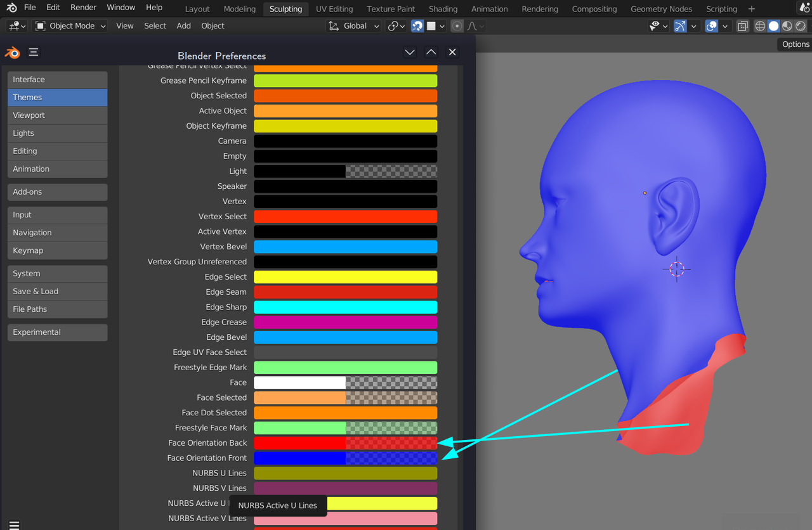
Task: Click the Blender logo in the top menu bar
Action: click(x=12, y=8)
